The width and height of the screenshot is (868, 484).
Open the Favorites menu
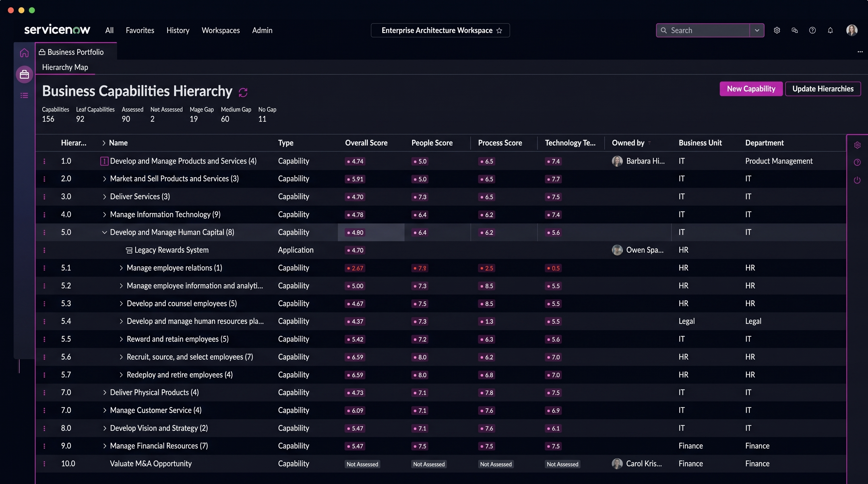pos(140,30)
